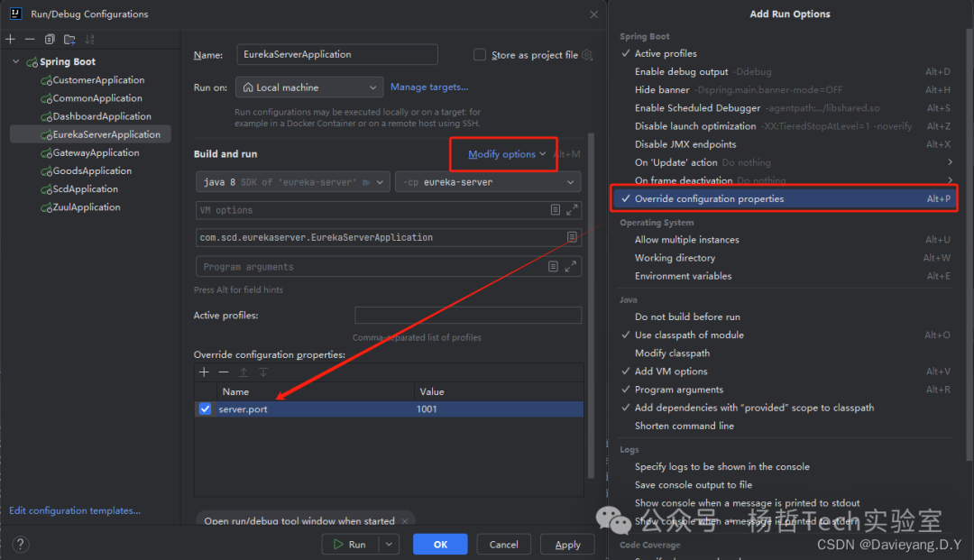This screenshot has width=974, height=560.
Task: Open help question mark button
Action: click(x=20, y=545)
